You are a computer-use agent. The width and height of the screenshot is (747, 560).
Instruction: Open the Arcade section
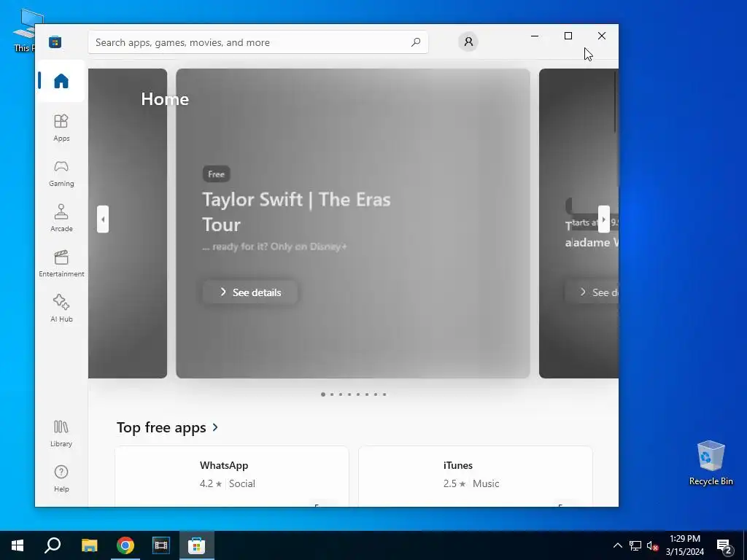coord(61,219)
